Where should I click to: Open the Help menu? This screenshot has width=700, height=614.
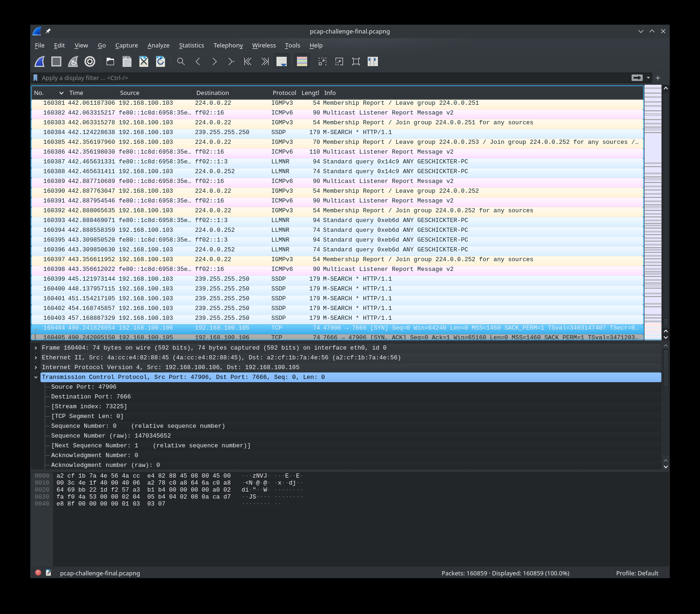(316, 45)
